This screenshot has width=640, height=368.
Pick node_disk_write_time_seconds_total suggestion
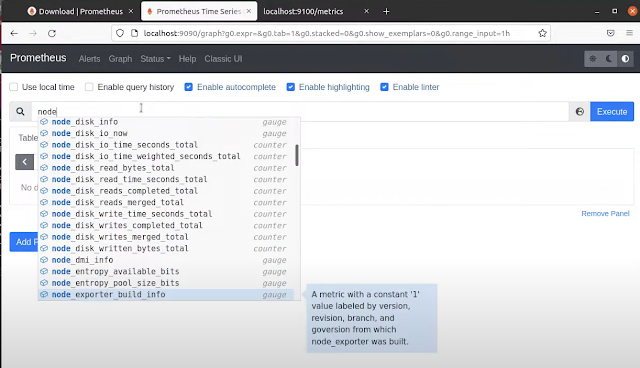(x=166, y=214)
